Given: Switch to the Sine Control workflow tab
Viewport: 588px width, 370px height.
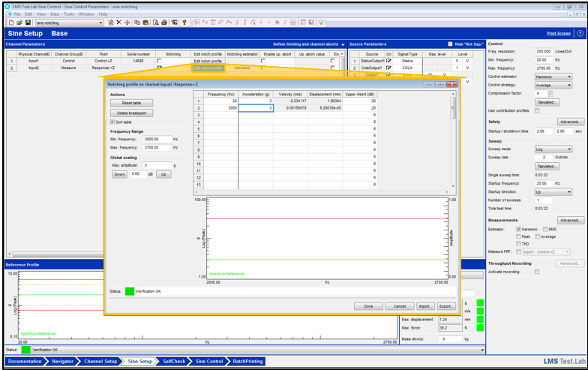Looking at the screenshot, I should 208,362.
